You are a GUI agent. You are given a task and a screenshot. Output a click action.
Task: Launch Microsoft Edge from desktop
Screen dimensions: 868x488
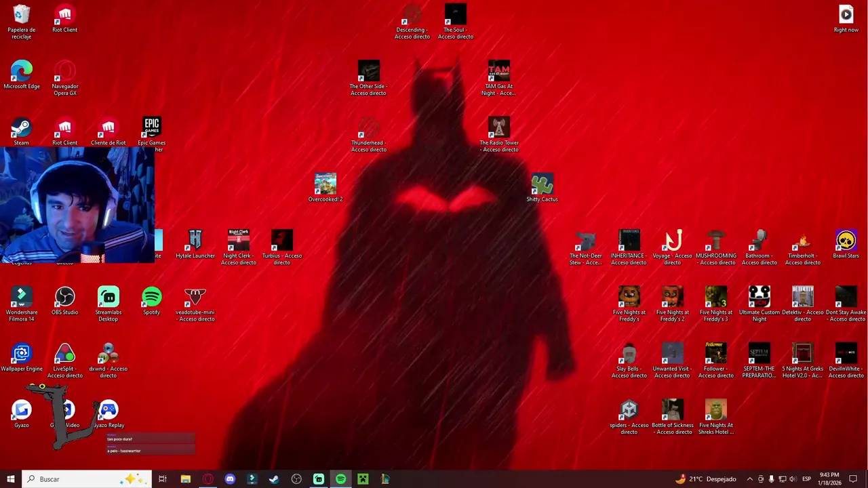(x=22, y=75)
